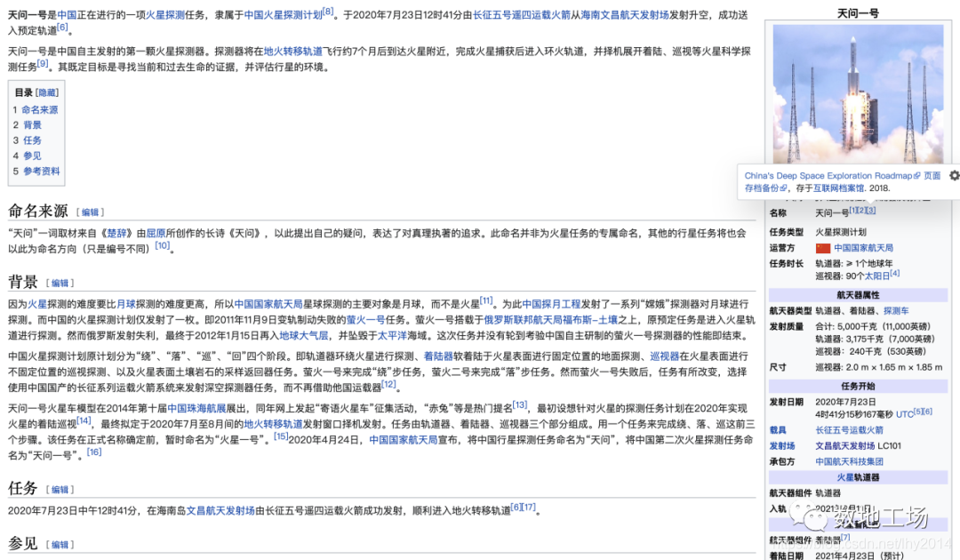This screenshot has width=960, height=560.
Task: Follow citation [14] after 着陆巡视
Action: coord(84,421)
